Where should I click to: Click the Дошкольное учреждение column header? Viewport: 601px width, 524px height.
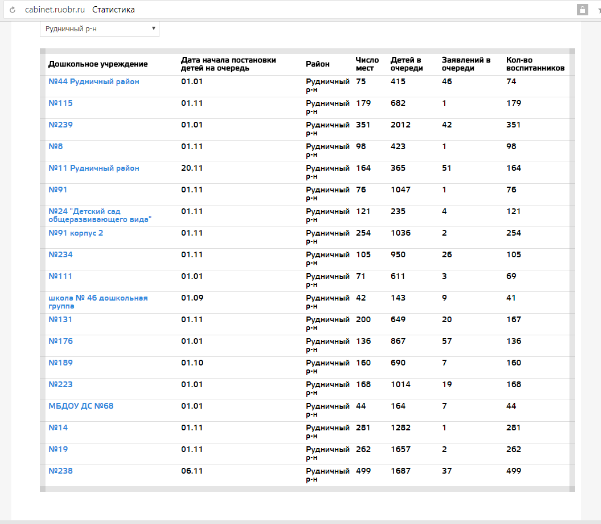coord(98,64)
